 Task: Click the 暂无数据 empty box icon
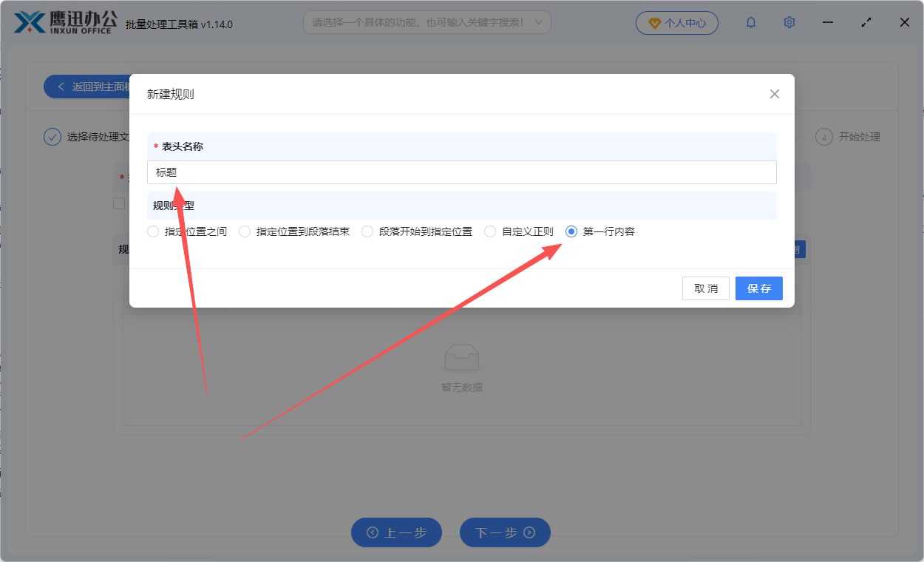pyautogui.click(x=461, y=355)
